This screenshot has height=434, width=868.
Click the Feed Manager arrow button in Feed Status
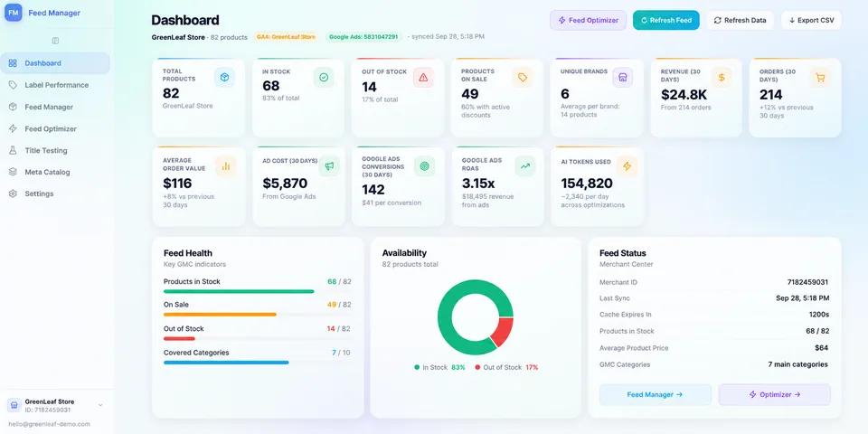tap(656, 395)
